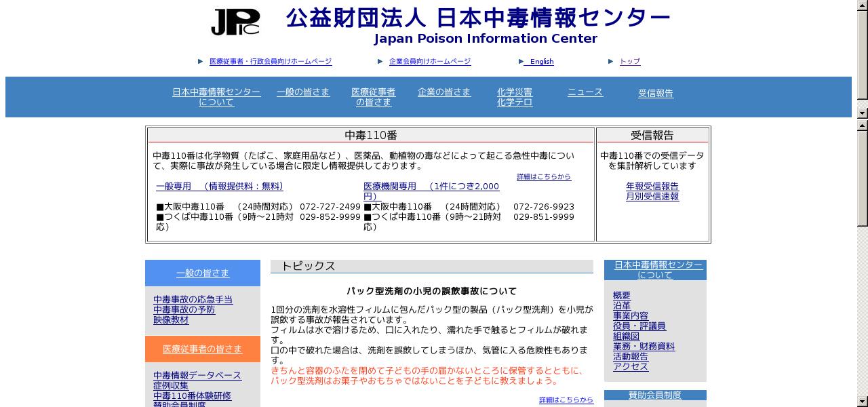Click つくば中毒110番 number 029-852-9999

pos(330,217)
